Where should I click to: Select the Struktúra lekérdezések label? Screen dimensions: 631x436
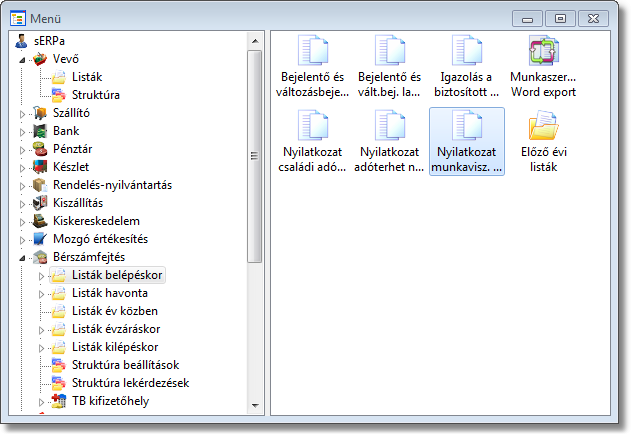pyautogui.click(x=130, y=383)
